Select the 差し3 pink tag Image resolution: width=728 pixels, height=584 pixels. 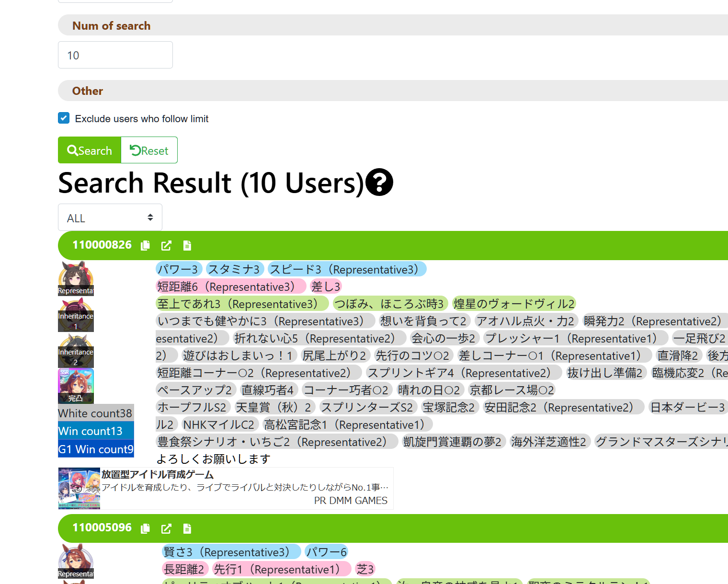point(326,286)
